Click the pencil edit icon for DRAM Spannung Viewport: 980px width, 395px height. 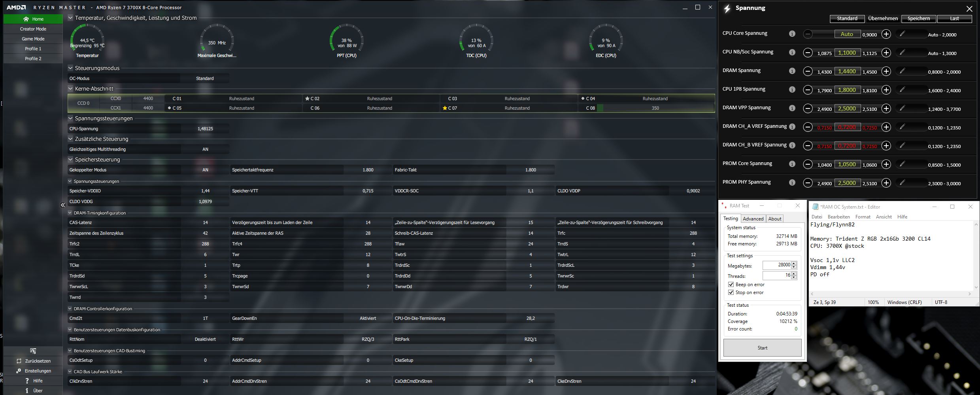(x=903, y=71)
